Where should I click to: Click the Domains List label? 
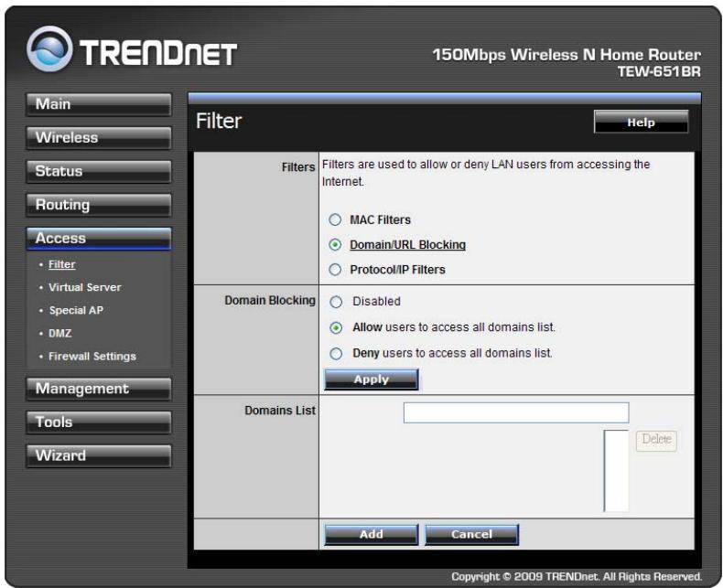280,411
